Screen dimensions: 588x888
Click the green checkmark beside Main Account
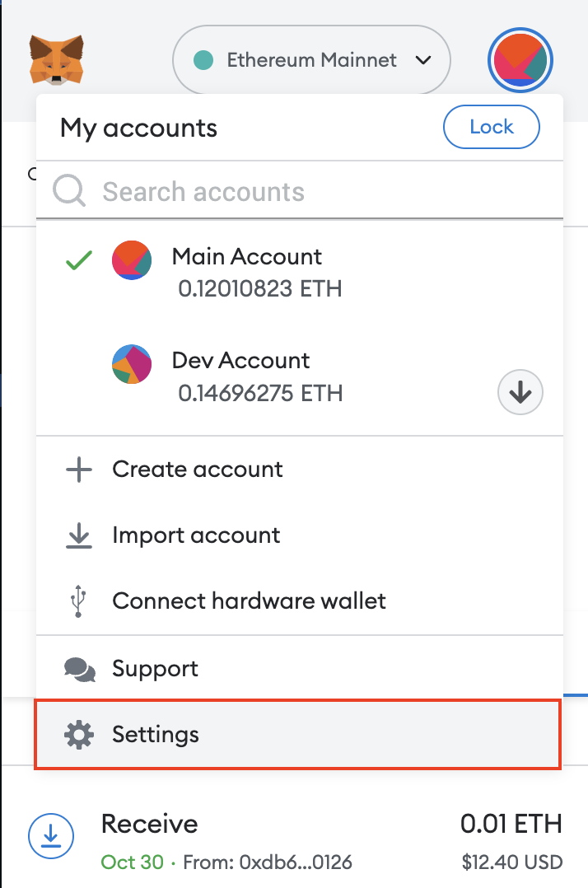pos(79,260)
